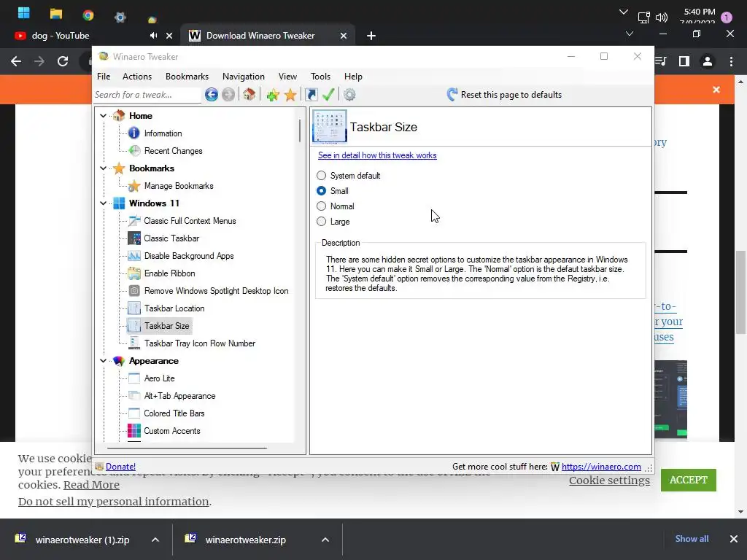Open the Bookmarks menu
747x560 pixels.
pos(187,76)
